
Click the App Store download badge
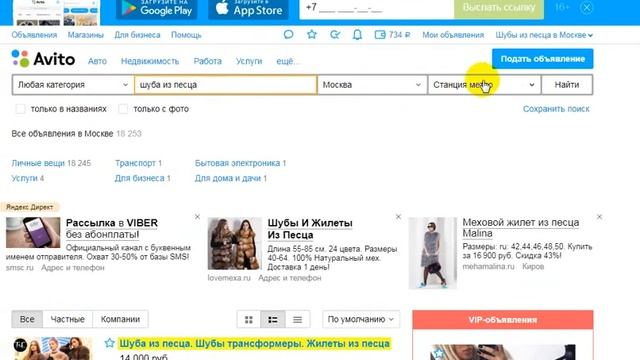248,9
